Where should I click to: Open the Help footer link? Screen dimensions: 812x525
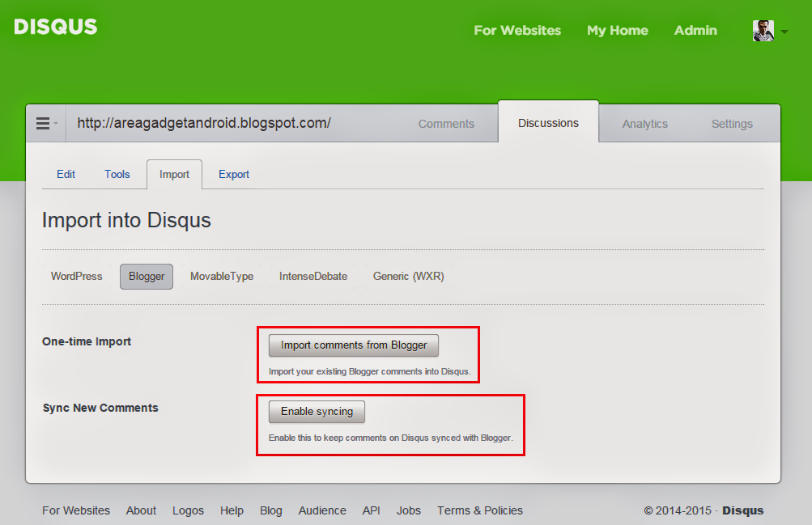click(x=232, y=510)
